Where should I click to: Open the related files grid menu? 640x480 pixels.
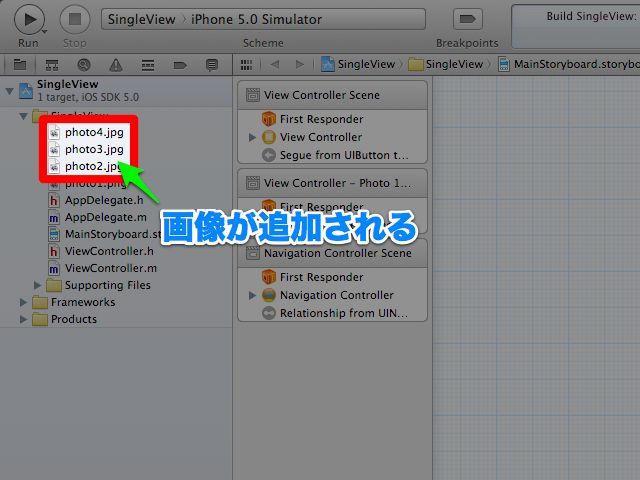tap(246, 64)
